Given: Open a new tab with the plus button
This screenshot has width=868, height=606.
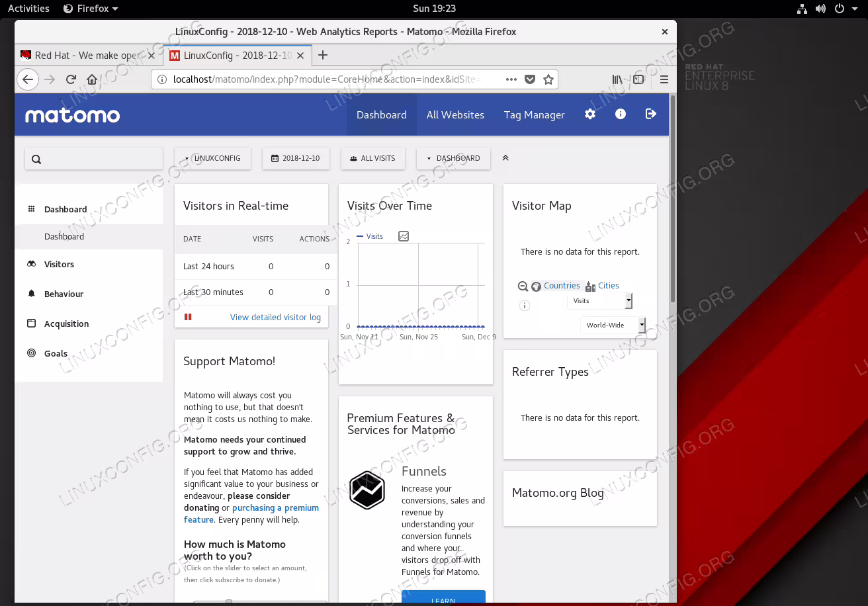Looking at the screenshot, I should (323, 55).
